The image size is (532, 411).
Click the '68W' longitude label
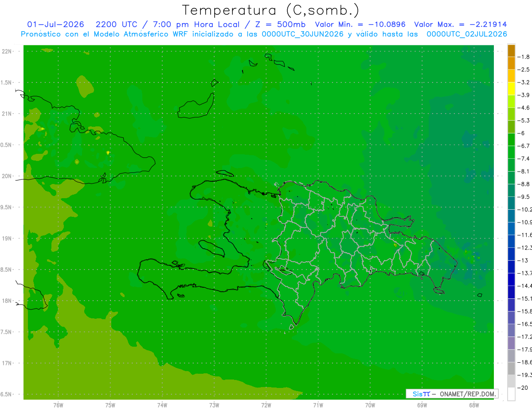coord(474,405)
